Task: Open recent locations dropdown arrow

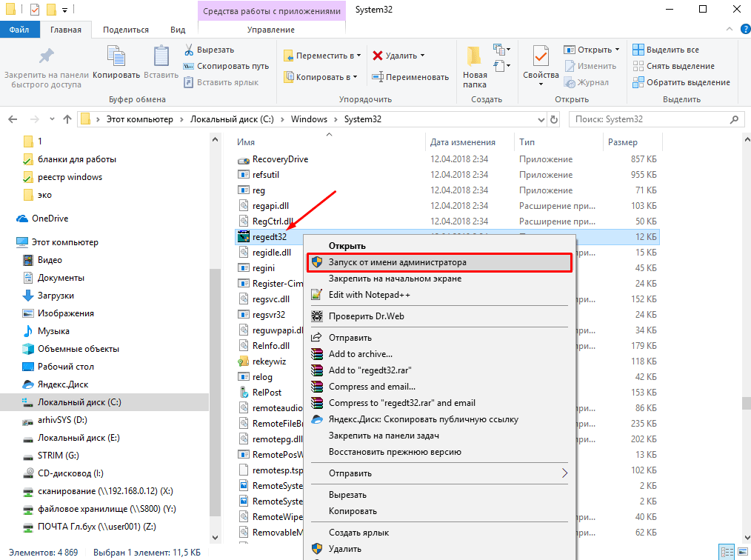Action: click(x=52, y=119)
